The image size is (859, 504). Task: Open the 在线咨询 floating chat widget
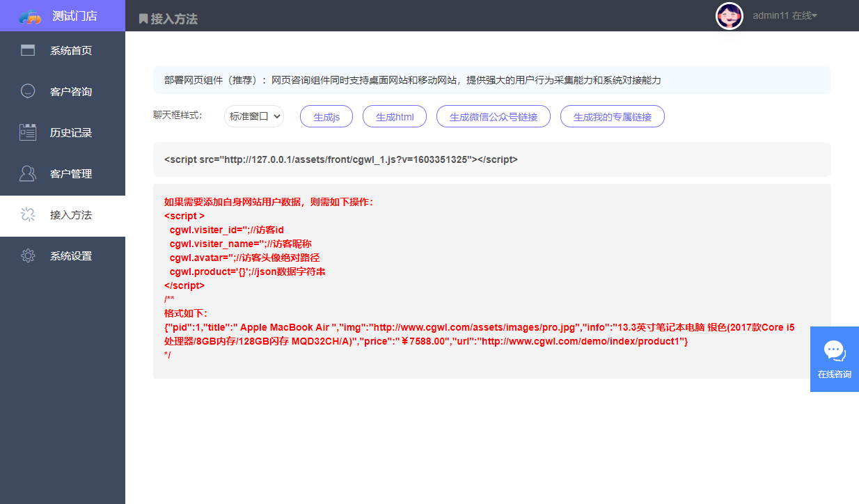[x=834, y=359]
